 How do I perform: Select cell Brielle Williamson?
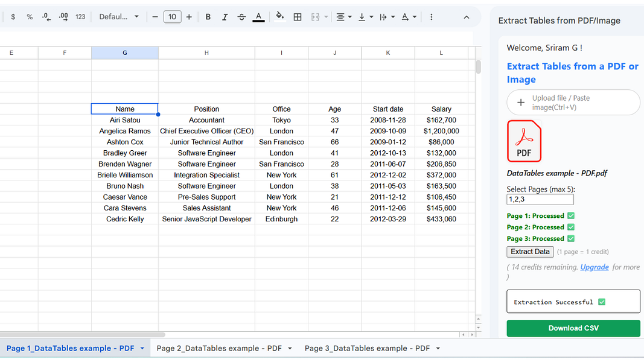(125, 175)
